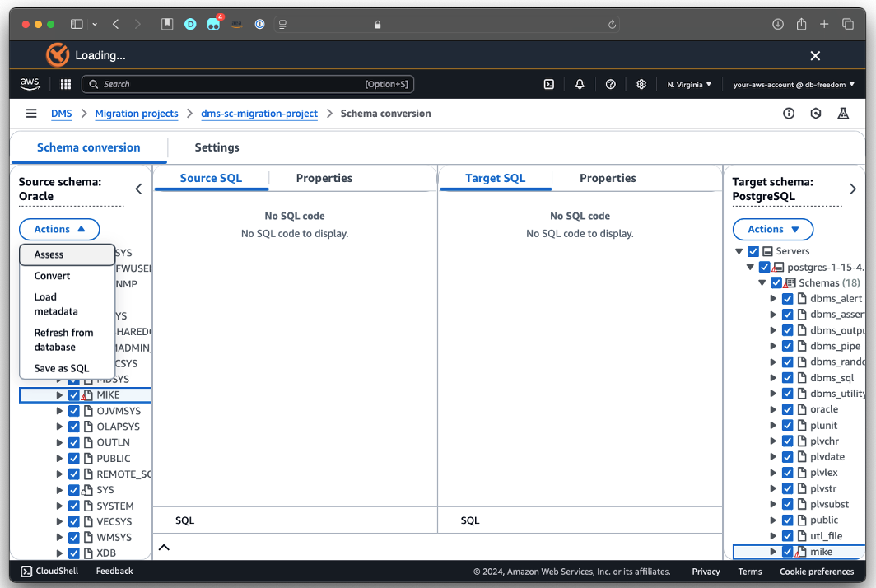
Task: Click the Schemas (18) table icon
Action: pos(790,282)
